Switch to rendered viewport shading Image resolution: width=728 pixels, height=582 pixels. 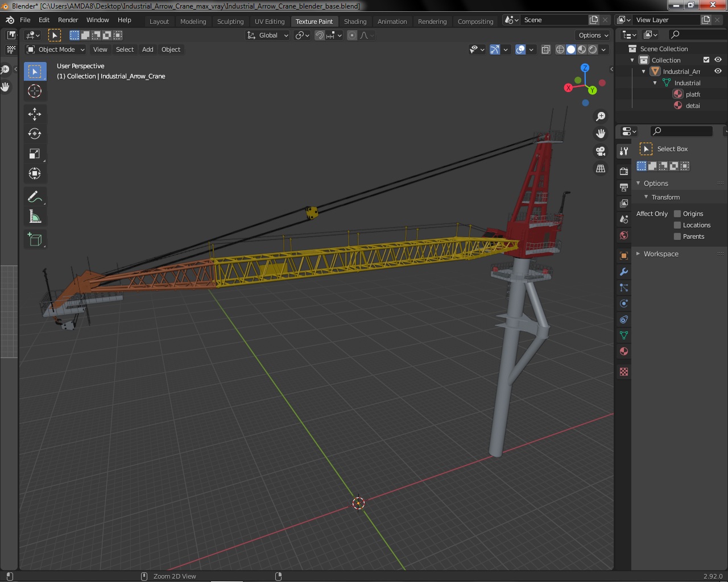tap(593, 49)
